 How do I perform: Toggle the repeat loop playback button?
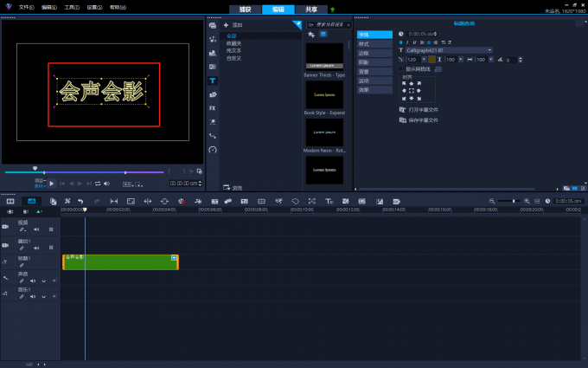click(98, 184)
